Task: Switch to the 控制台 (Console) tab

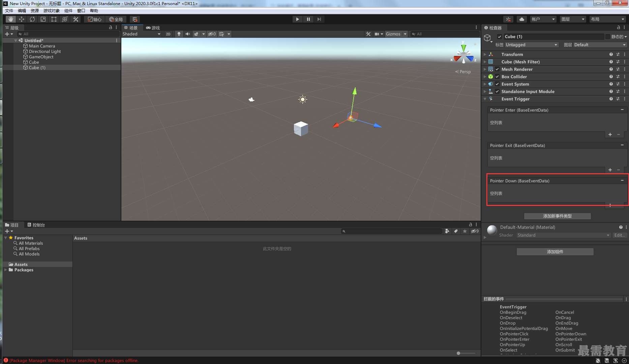Action: 36,225
